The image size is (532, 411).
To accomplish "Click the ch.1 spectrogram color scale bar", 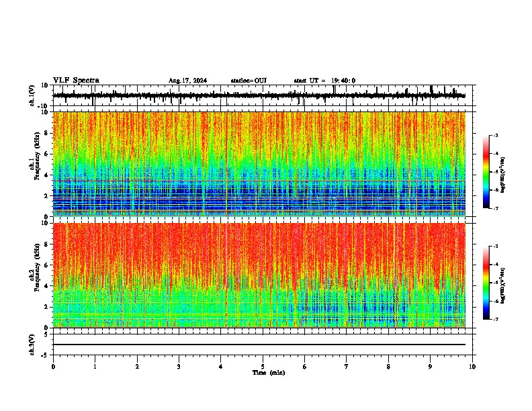I will pyautogui.click(x=486, y=172).
